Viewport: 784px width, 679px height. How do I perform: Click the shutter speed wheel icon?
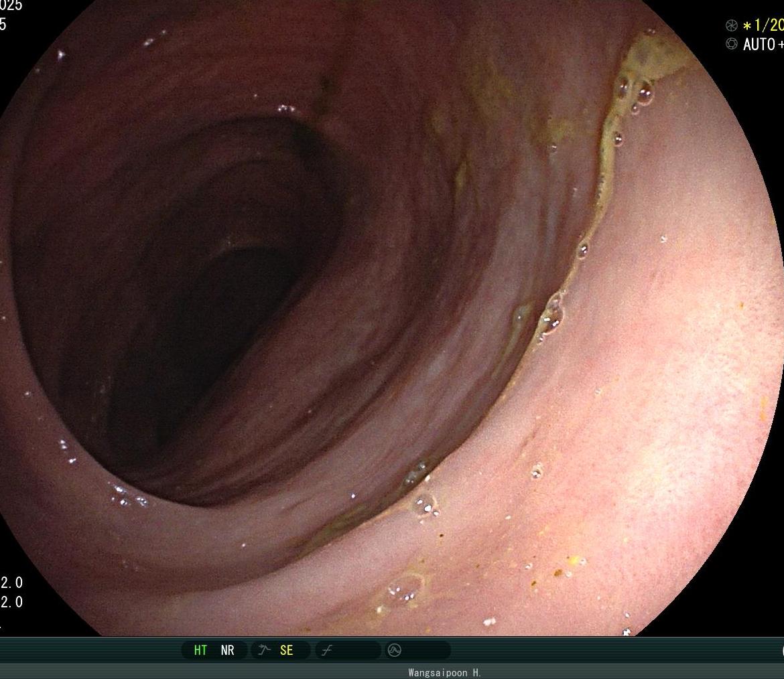pyautogui.click(x=732, y=25)
